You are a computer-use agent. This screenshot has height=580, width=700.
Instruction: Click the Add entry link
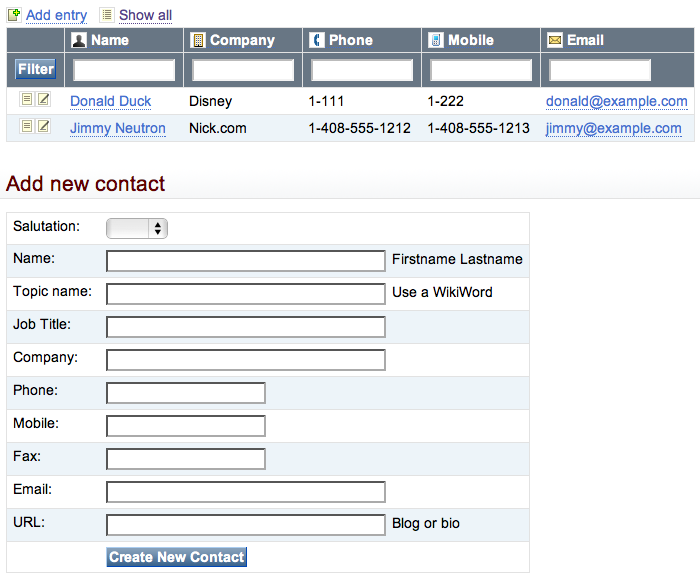pyautogui.click(x=56, y=15)
